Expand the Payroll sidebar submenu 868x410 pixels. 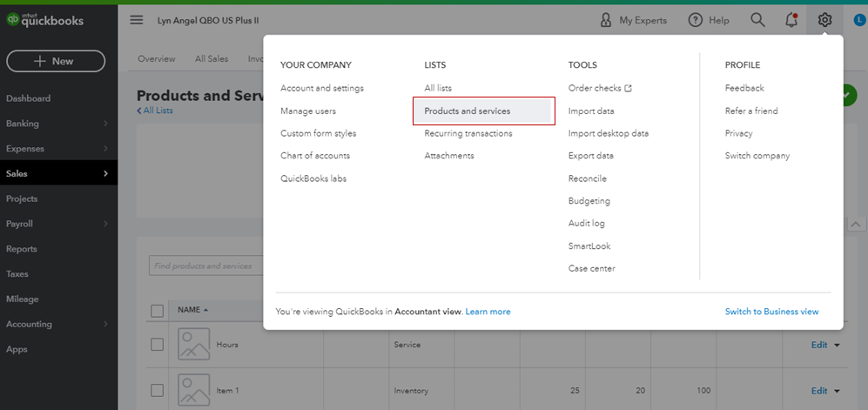(106, 224)
